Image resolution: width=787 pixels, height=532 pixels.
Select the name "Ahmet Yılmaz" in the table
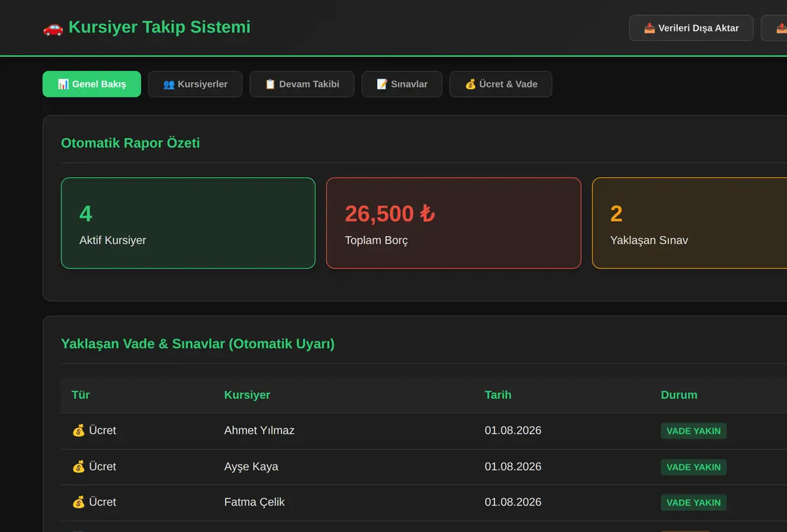[259, 431]
